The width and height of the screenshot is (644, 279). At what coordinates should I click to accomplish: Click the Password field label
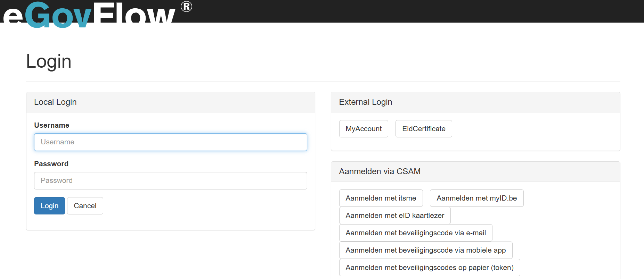point(51,164)
